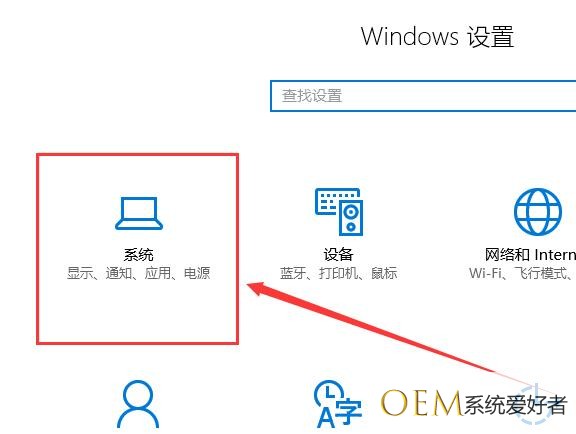The height and width of the screenshot is (434, 576).
Task: Select the Wi-Fi、飞行模式 description text
Action: 522,273
